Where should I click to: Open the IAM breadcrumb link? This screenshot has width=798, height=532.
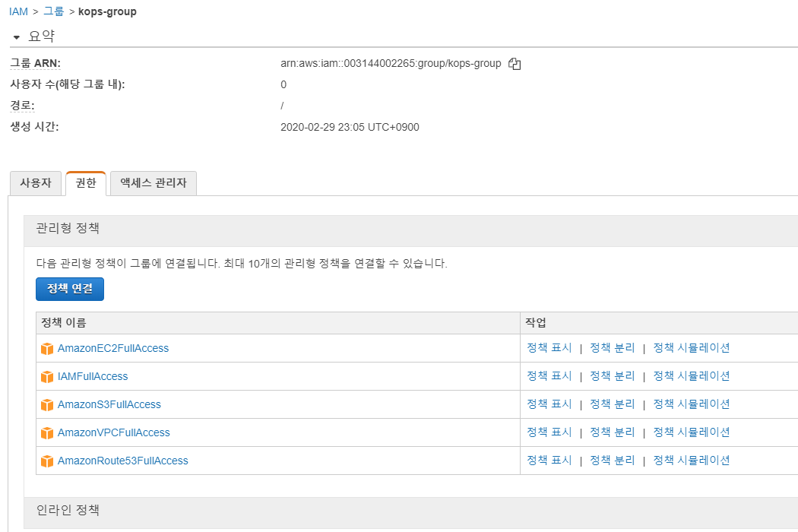coord(18,11)
